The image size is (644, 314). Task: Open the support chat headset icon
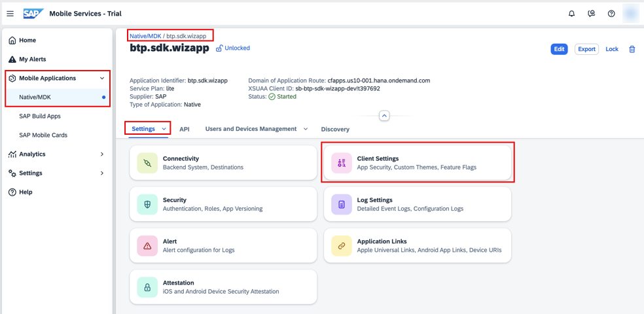tap(592, 14)
